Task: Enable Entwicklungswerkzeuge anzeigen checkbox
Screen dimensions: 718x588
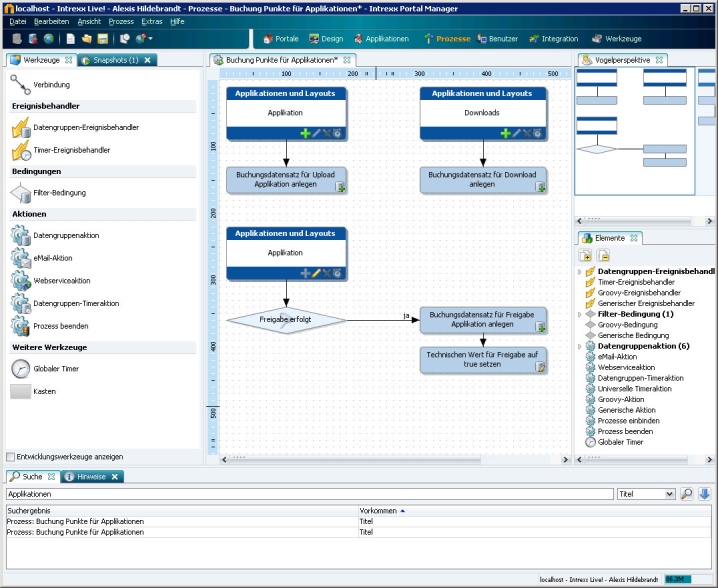Action: pyautogui.click(x=11, y=457)
